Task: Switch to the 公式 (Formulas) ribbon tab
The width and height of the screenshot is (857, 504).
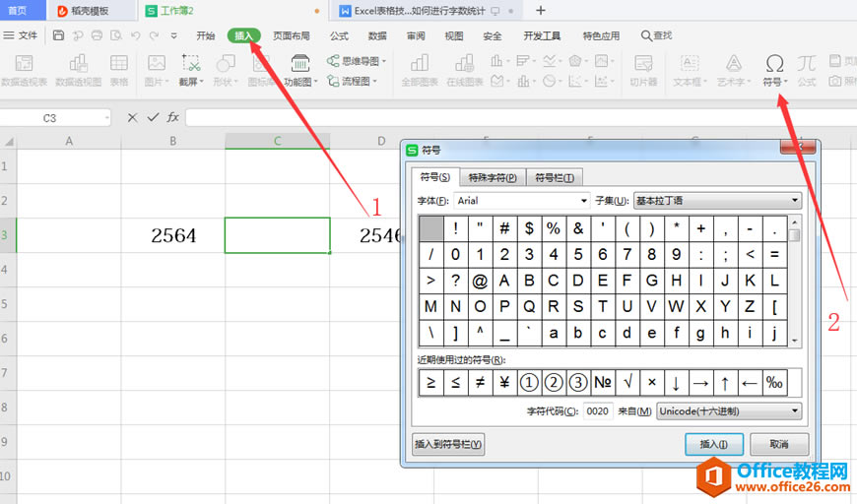Action: pyautogui.click(x=339, y=36)
